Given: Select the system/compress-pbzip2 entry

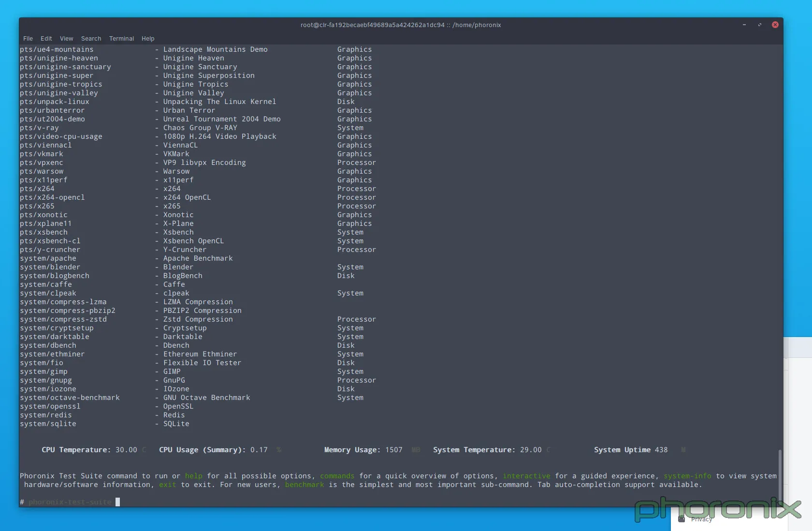Looking at the screenshot, I should 68,310.
